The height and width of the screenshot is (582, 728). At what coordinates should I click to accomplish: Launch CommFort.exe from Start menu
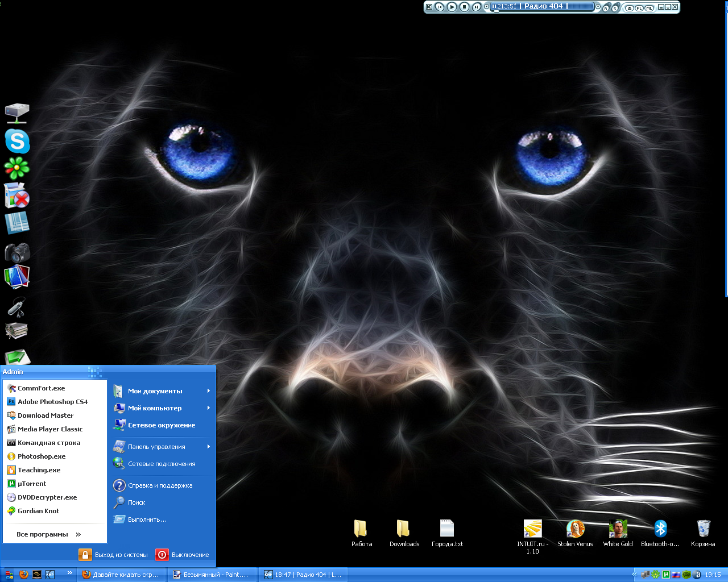(55, 388)
